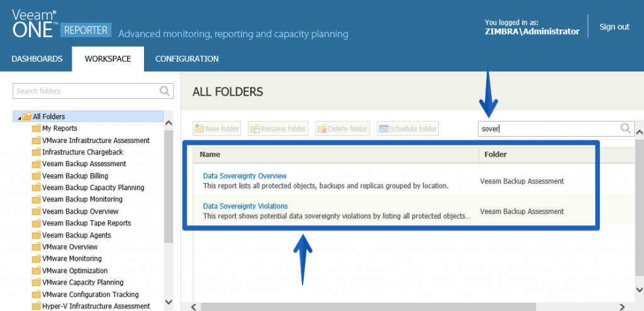Image resolution: width=644 pixels, height=311 pixels.
Task: Sign out of Veeam ONE Reporter
Action: (614, 26)
